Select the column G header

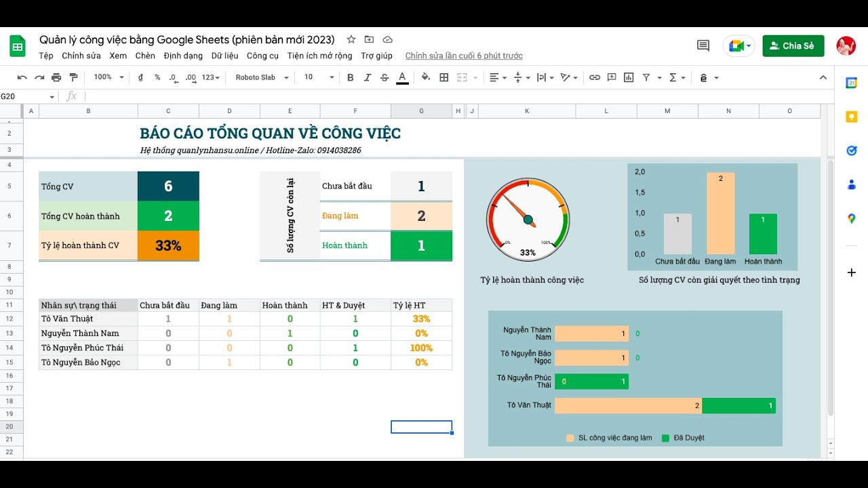pyautogui.click(x=421, y=111)
